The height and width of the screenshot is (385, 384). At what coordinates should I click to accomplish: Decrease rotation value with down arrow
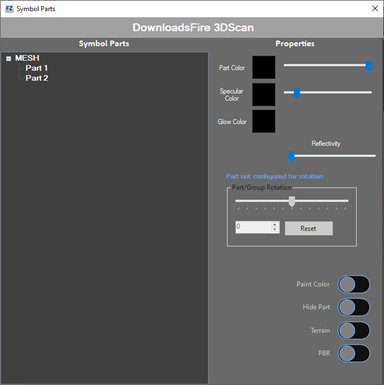pos(275,230)
